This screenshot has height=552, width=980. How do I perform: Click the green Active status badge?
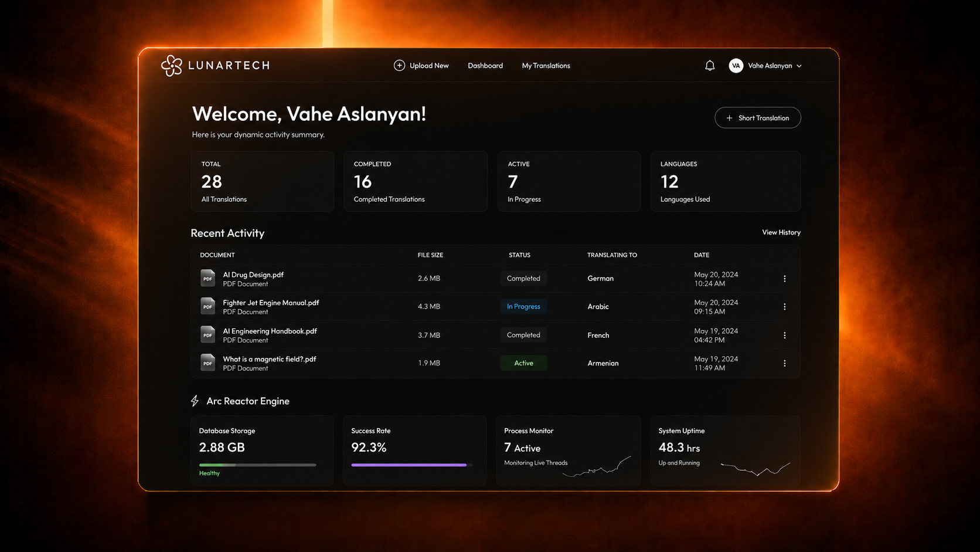pos(523,363)
